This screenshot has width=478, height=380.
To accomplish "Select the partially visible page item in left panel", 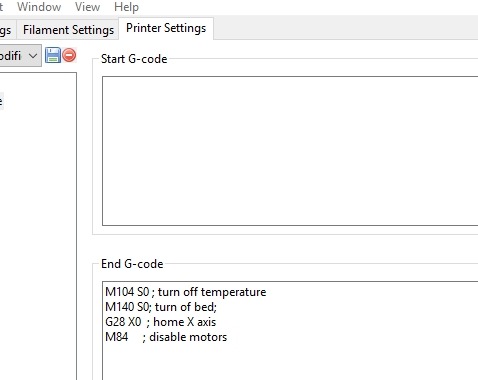I will pos(1,101).
